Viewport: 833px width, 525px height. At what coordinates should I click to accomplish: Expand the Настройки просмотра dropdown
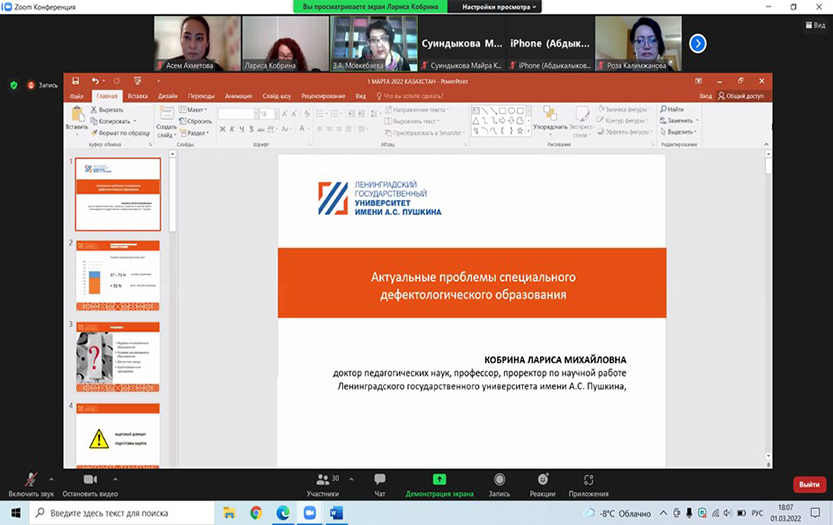coord(499,6)
